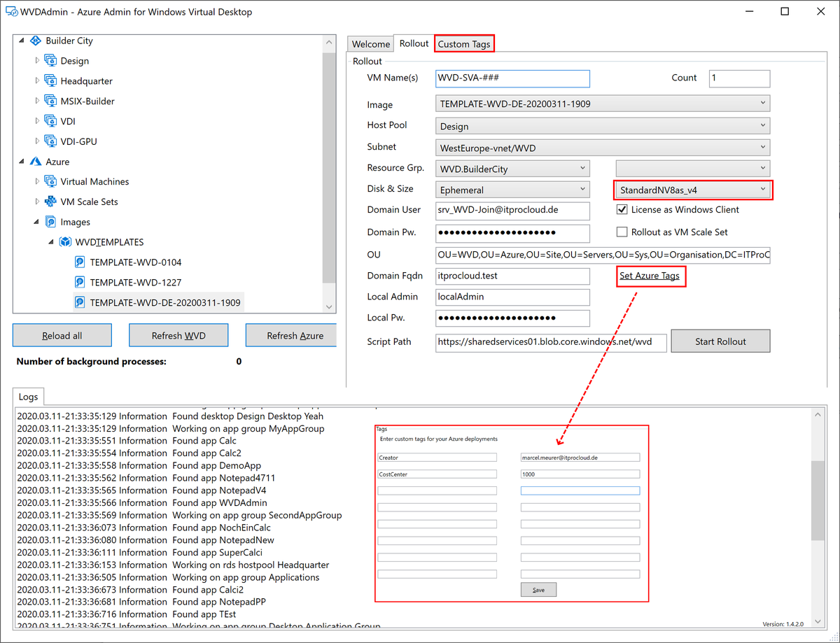840x643 pixels.
Task: Click the WVDAdmin app icon in title bar
Action: (12, 12)
